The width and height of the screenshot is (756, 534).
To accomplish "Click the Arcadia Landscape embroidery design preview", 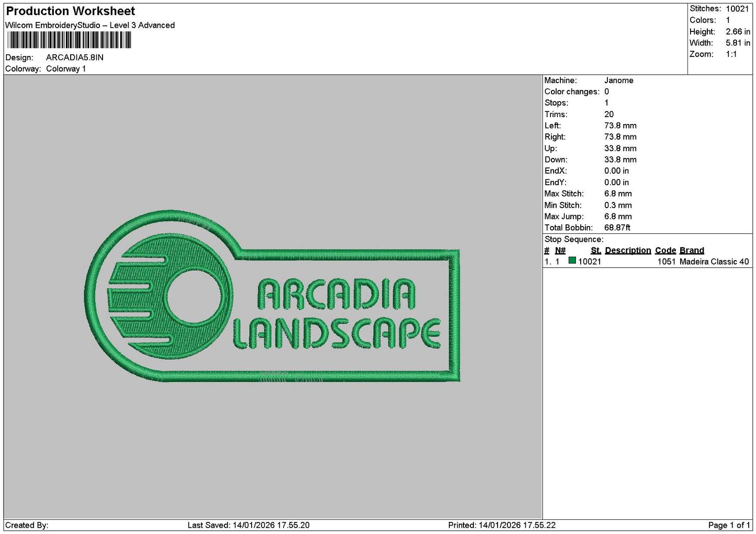I will pos(272,297).
